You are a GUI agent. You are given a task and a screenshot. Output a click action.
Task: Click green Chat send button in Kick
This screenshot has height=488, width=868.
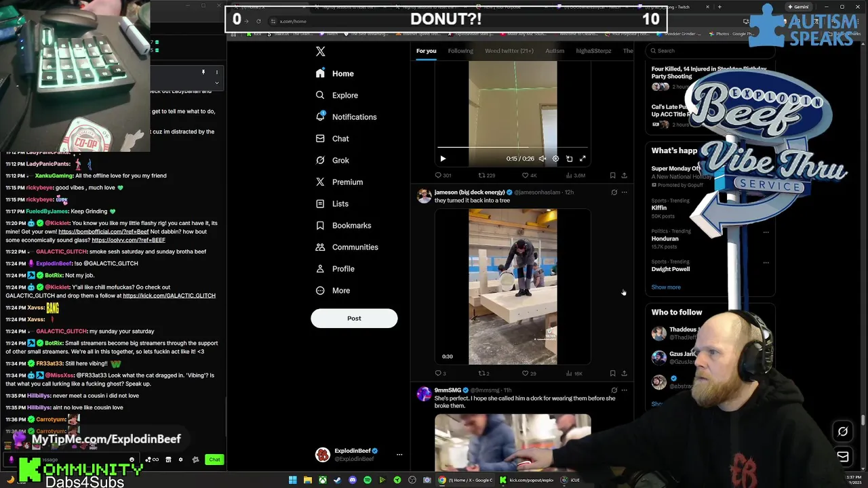(x=214, y=460)
